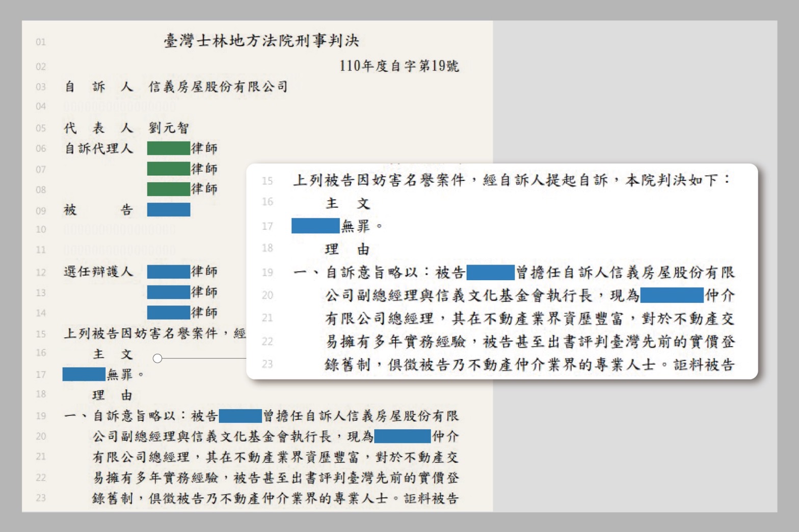Click the blue box after 被告 in the enlarged panel
This screenshot has height=532, width=799.
[490, 273]
